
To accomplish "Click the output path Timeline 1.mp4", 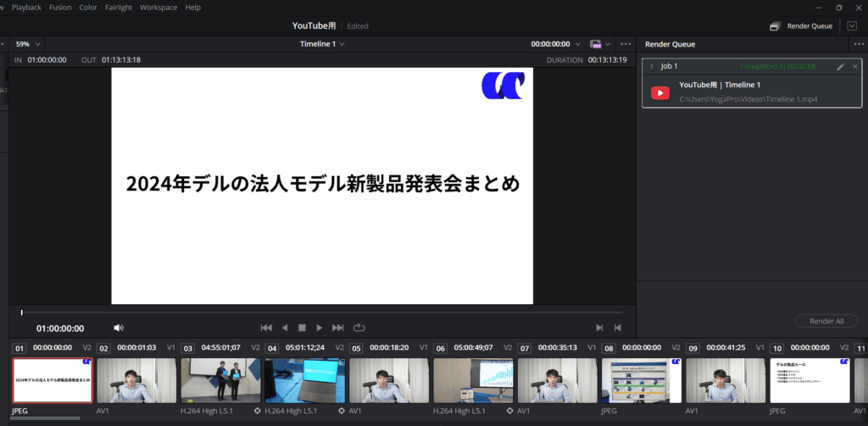I will point(748,100).
